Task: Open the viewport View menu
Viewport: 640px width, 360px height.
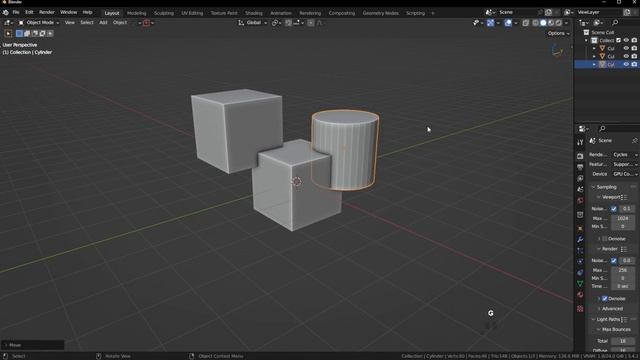Action: [x=70, y=23]
